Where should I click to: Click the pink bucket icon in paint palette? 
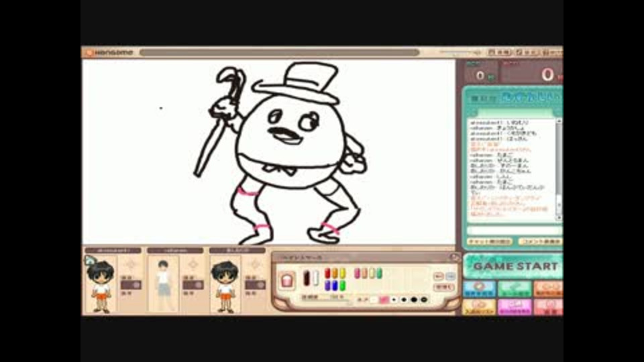click(286, 280)
